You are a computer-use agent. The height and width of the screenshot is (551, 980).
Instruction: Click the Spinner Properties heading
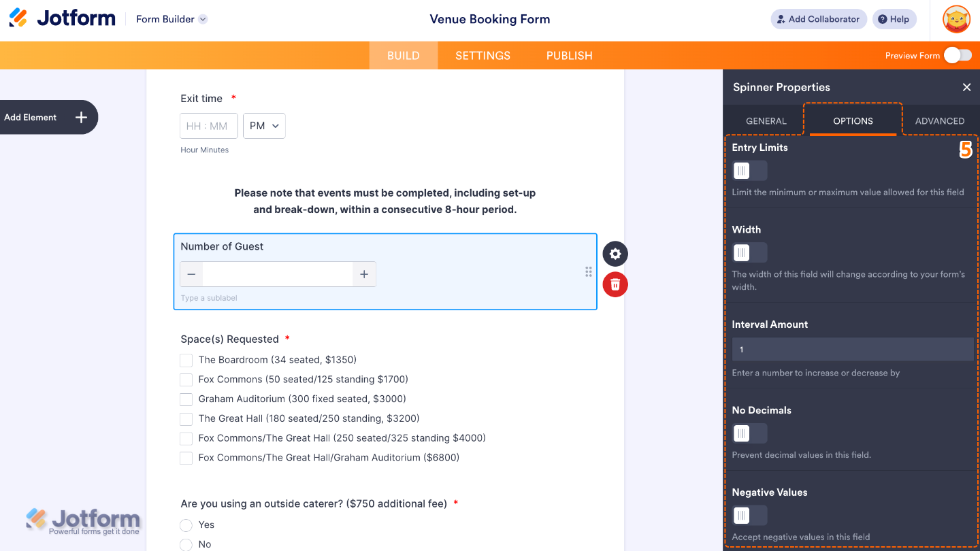(781, 87)
